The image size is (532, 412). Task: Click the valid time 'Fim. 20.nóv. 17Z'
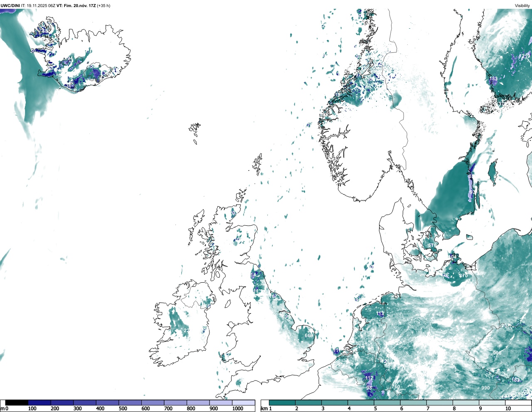pyautogui.click(x=80, y=6)
